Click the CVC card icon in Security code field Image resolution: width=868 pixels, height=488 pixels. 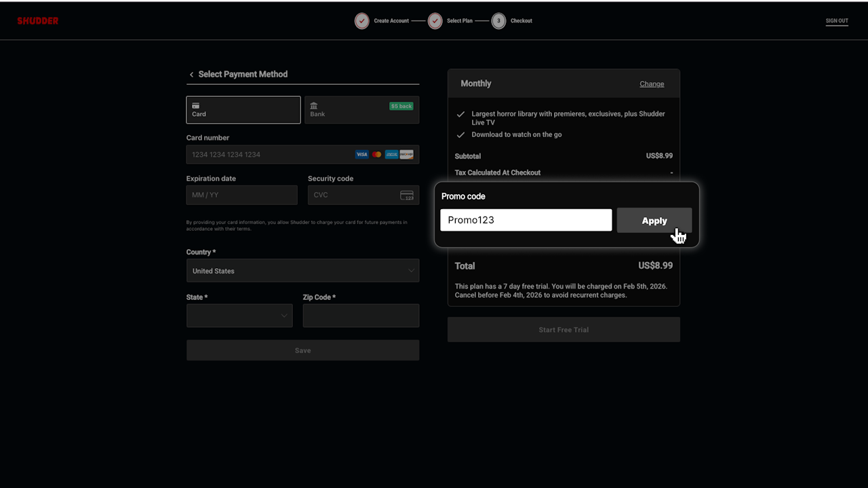tap(408, 195)
